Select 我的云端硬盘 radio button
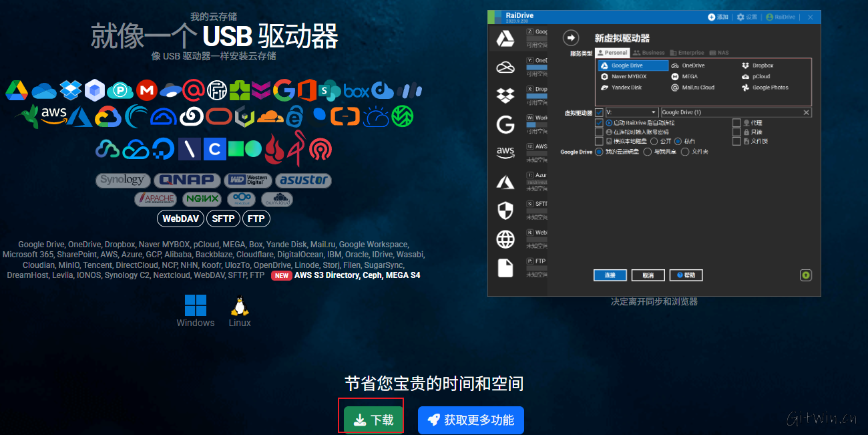Viewport: 868px width, 435px height. [x=598, y=152]
